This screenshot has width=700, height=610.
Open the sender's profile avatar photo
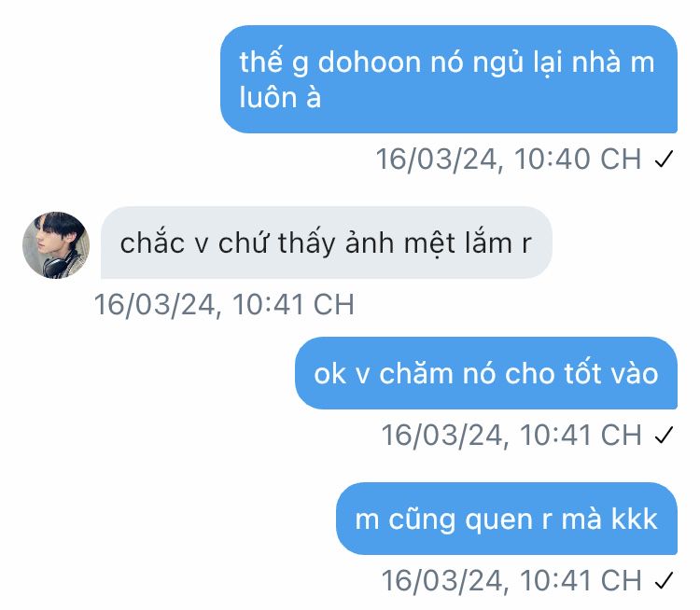[x=56, y=245]
